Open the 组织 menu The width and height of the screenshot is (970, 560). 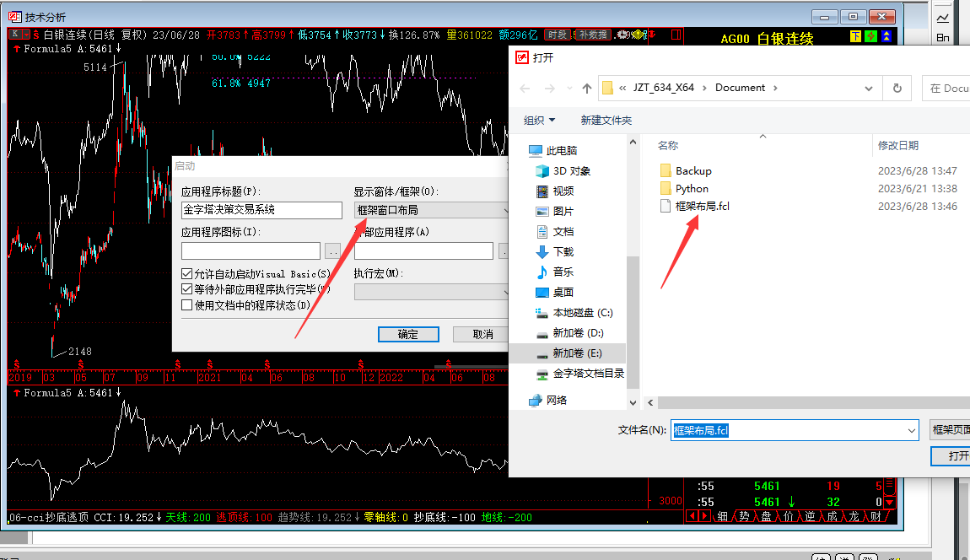click(540, 120)
